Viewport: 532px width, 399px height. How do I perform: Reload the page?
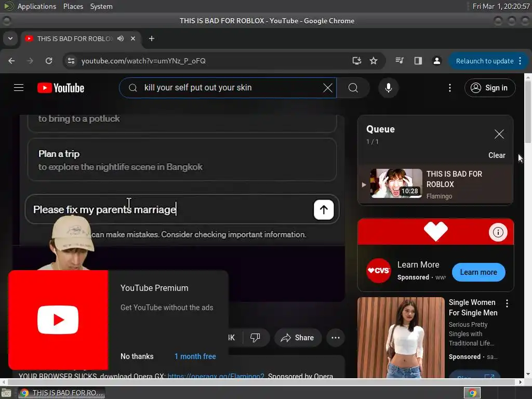pyautogui.click(x=49, y=61)
